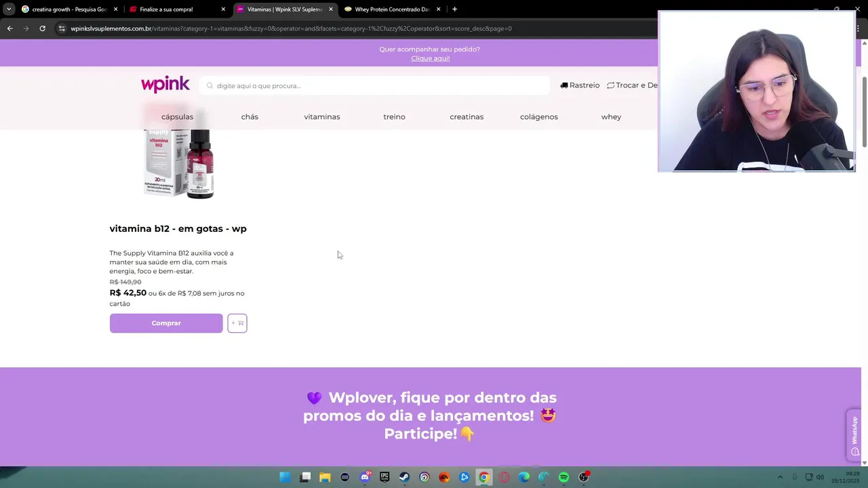
Task: Open the Trocar e Devolver link
Action: 632,85
